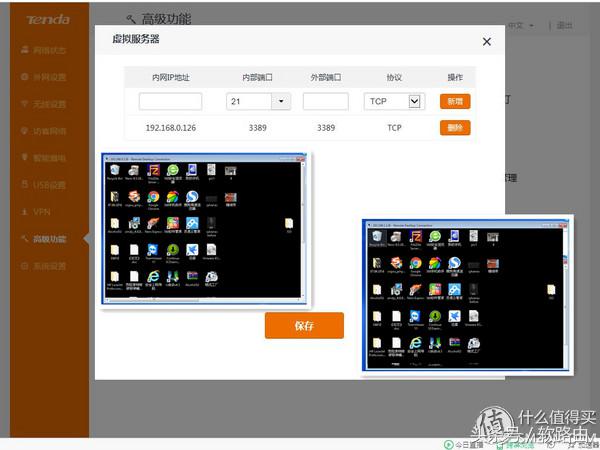Click Google Chrome in left Remote Desktop window
The height and width of the screenshot is (450, 600).
(x=153, y=200)
